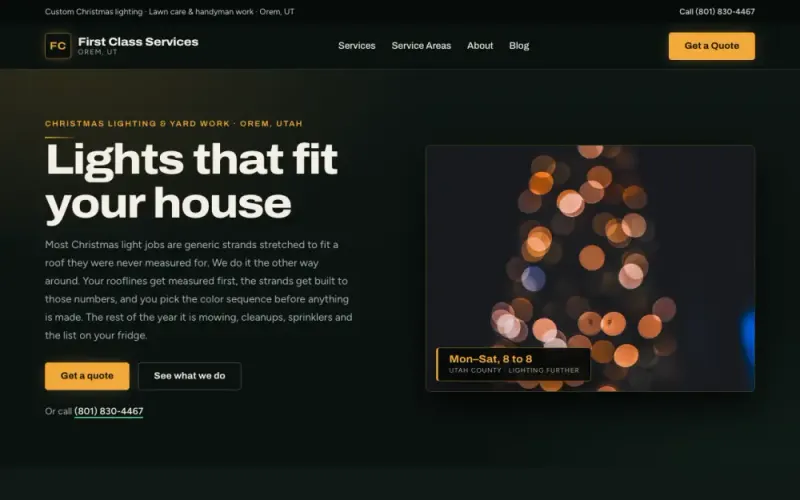Open the First Class Services home link

[x=121, y=46]
